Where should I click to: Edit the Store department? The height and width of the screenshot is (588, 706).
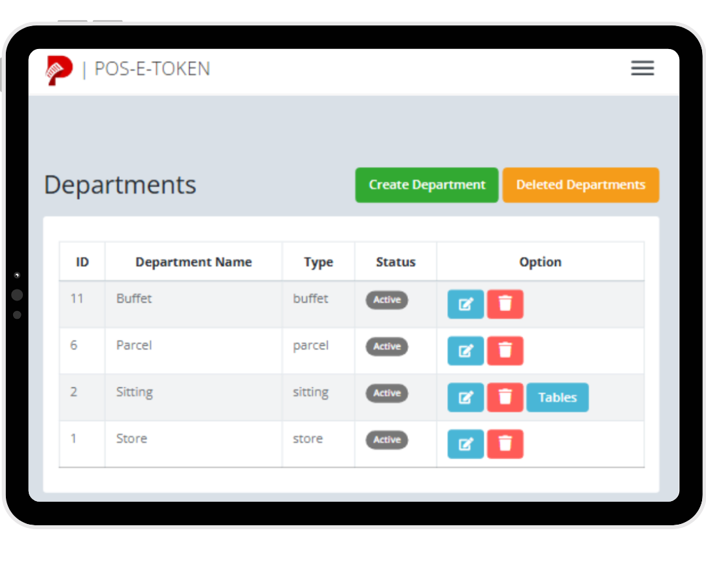465,444
